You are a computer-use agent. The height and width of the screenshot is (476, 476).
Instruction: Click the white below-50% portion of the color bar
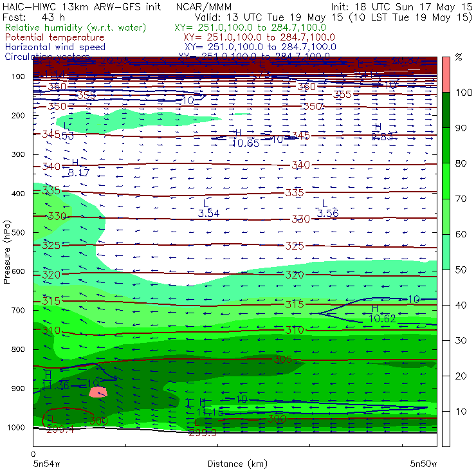[x=446, y=358]
